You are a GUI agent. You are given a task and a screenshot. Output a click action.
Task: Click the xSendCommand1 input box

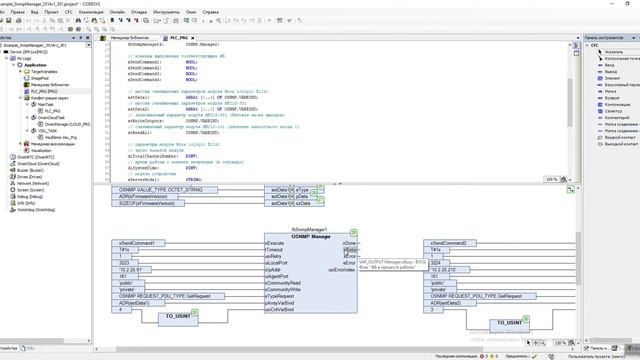click(138, 243)
